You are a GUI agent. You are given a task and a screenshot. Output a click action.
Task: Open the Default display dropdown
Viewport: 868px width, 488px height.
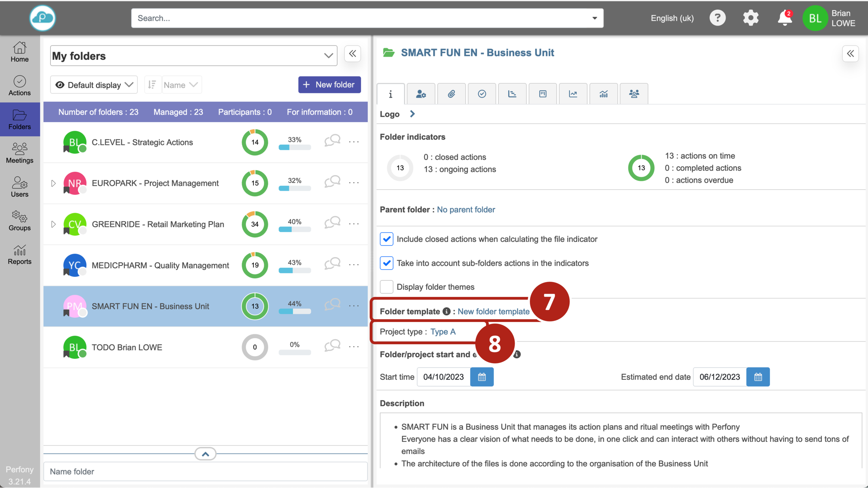pos(94,85)
